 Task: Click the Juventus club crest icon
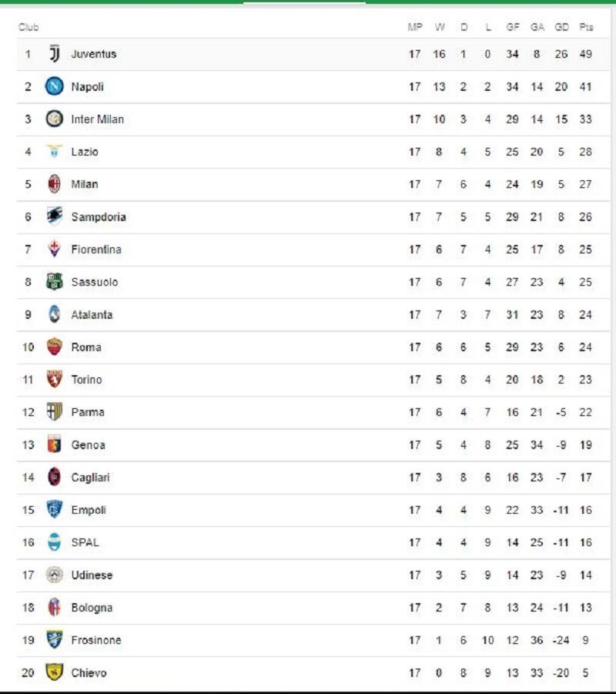click(55, 54)
